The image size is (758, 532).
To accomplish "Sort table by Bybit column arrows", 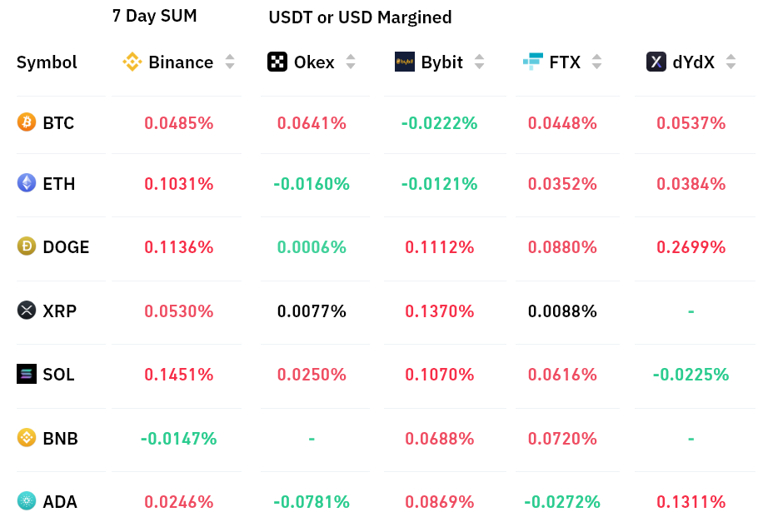I will [x=479, y=62].
